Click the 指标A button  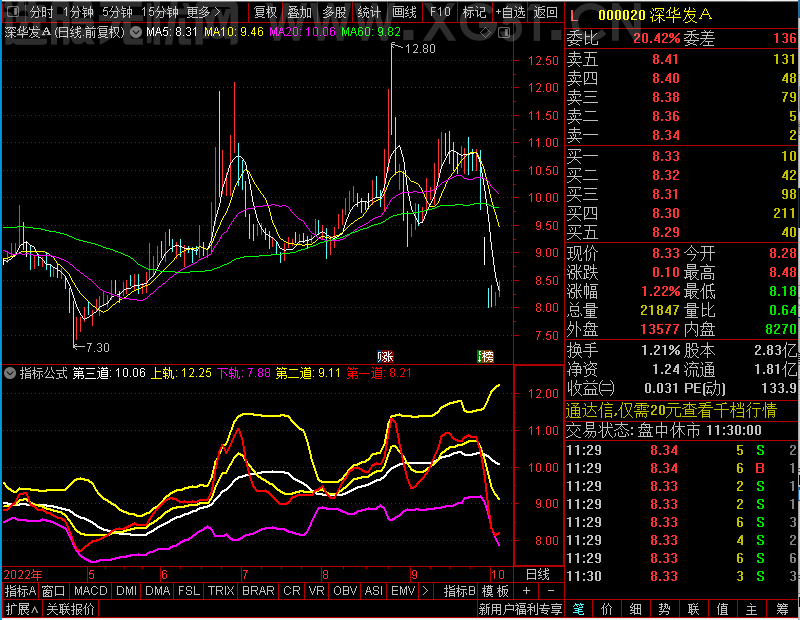(x=20, y=591)
